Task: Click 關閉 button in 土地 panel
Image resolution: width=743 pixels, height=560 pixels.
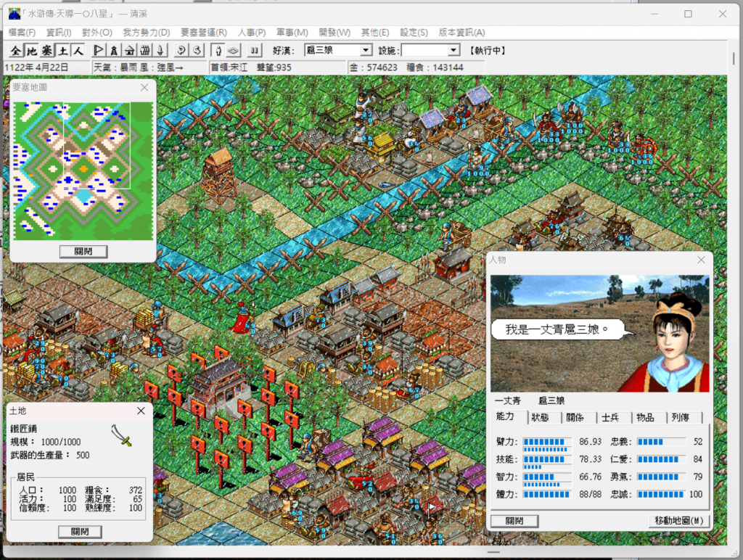Action: 80,532
